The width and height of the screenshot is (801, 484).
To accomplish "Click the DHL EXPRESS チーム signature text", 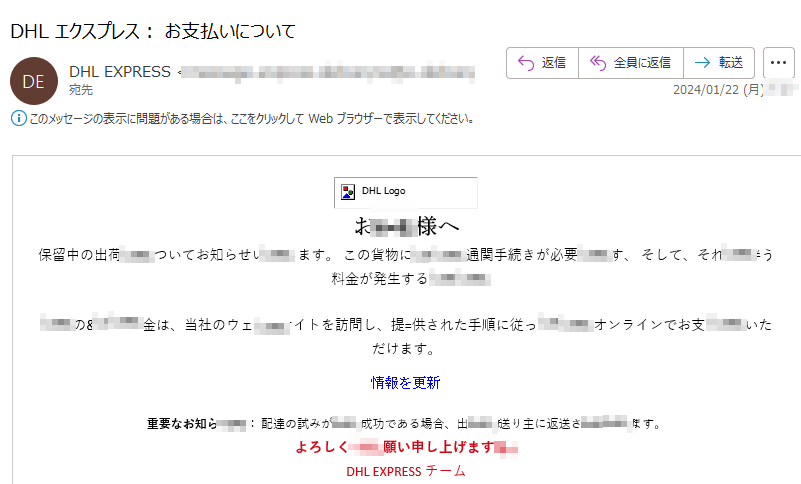I will pyautogui.click(x=406, y=471).
